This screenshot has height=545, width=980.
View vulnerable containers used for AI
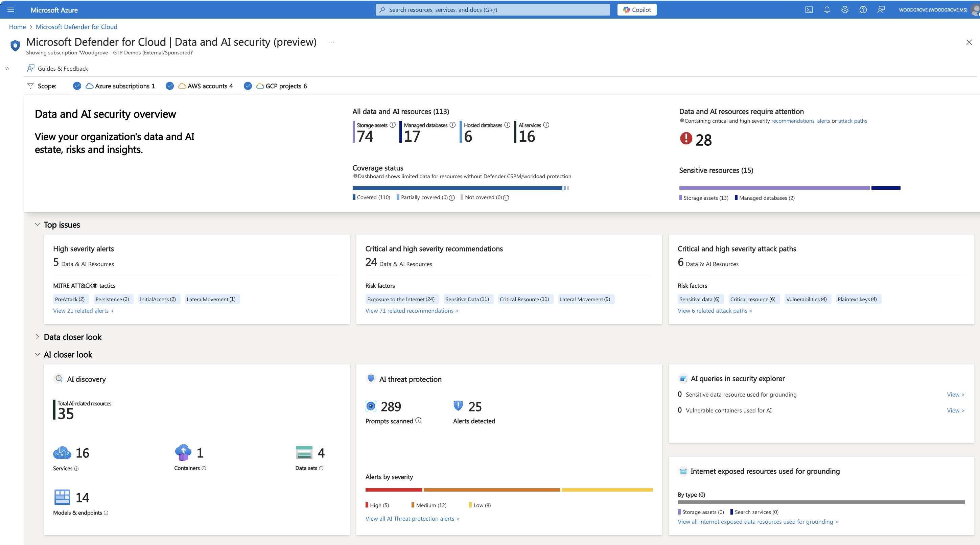(956, 411)
